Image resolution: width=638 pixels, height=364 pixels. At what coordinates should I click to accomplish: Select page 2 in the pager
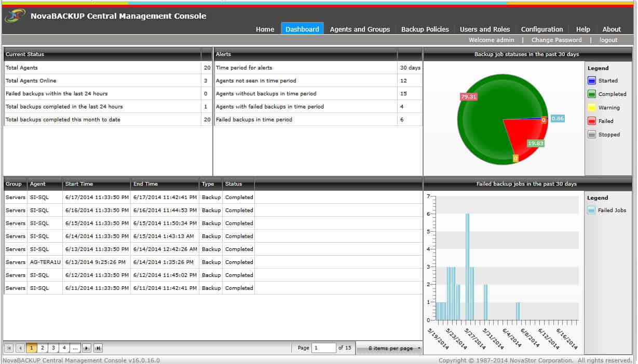(x=43, y=348)
